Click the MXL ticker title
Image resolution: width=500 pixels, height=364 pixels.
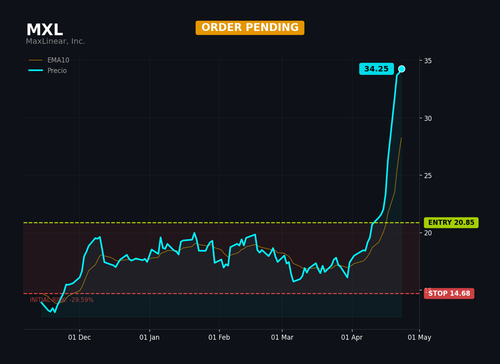[45, 30]
